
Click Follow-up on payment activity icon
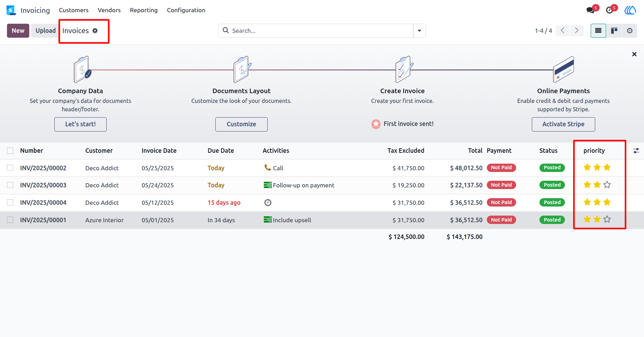click(268, 185)
